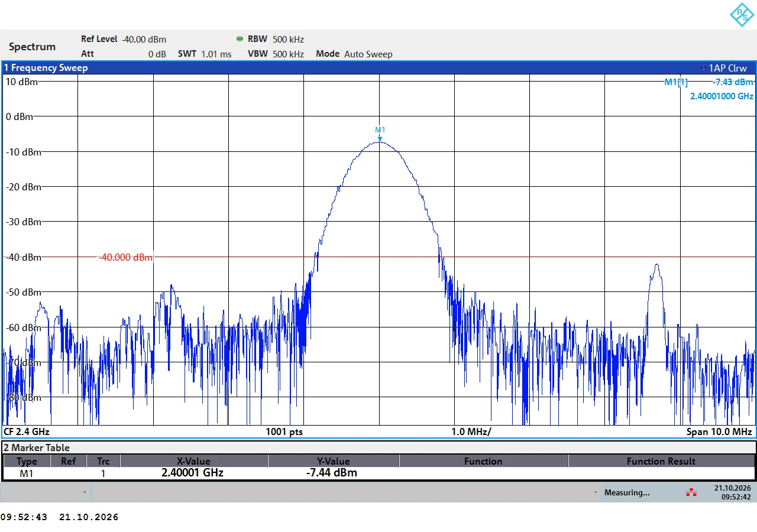This screenshot has height=532, width=757.
Task: Click the Span 10.0 MHz label
Action: 719,432
